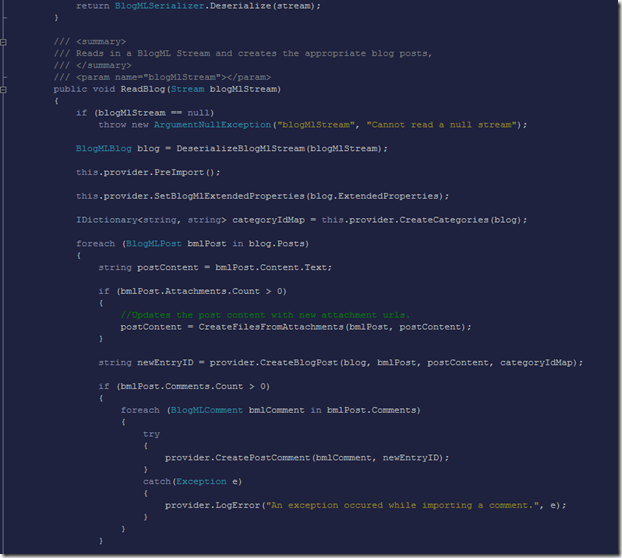622x558 pixels.
Task: Click the opening <summary> comment tag line
Action: click(90, 42)
